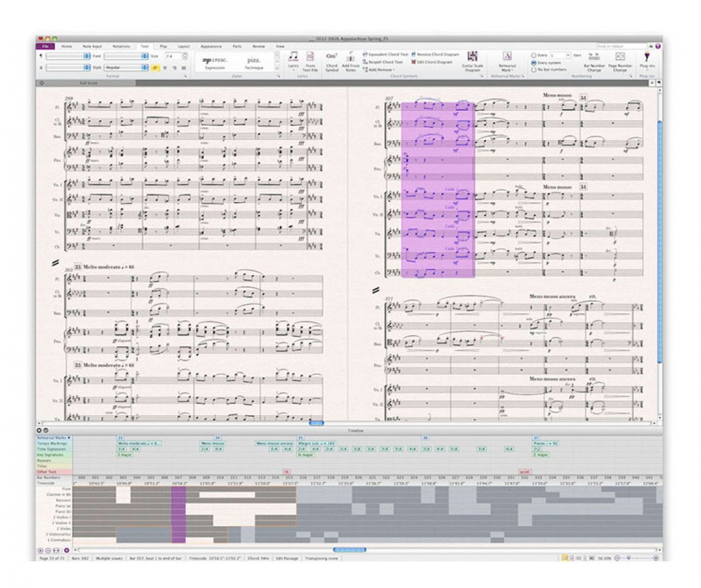Move the status bar zoom slider
The image size is (701, 588).
pos(629,558)
